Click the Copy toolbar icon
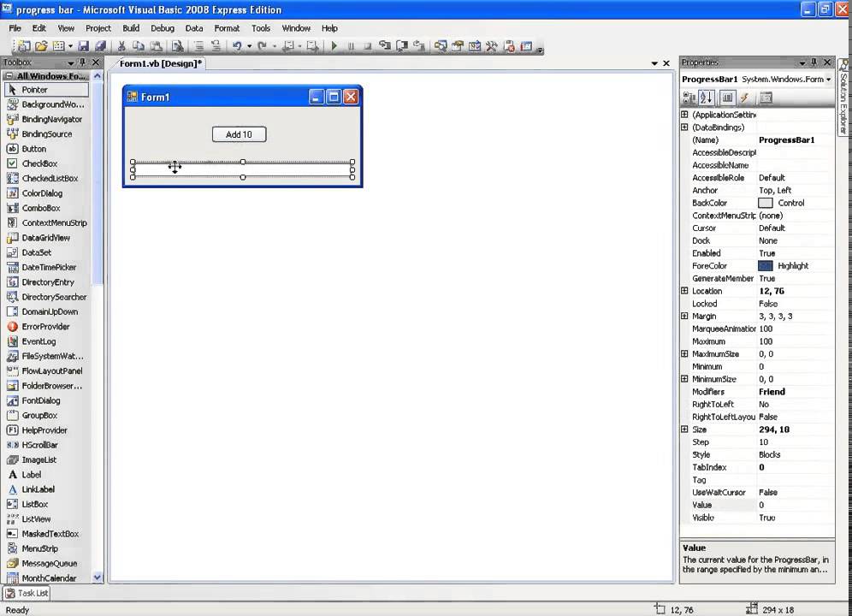The image size is (852, 616). 139,46
